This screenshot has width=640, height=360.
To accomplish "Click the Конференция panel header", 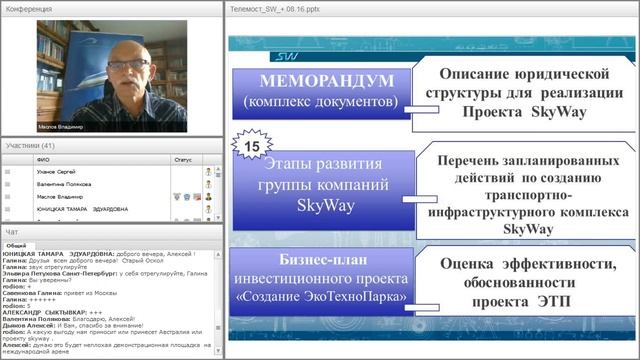I will 112,9.
